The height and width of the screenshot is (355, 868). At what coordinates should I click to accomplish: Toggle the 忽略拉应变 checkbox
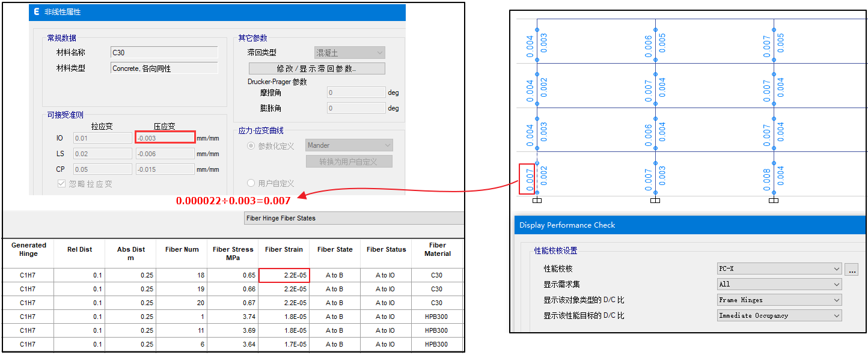(x=61, y=184)
